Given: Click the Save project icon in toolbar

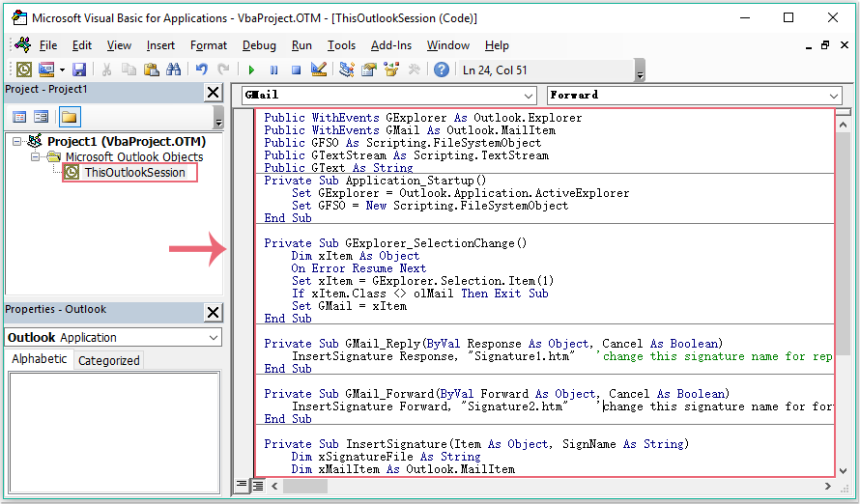Looking at the screenshot, I should click(79, 70).
